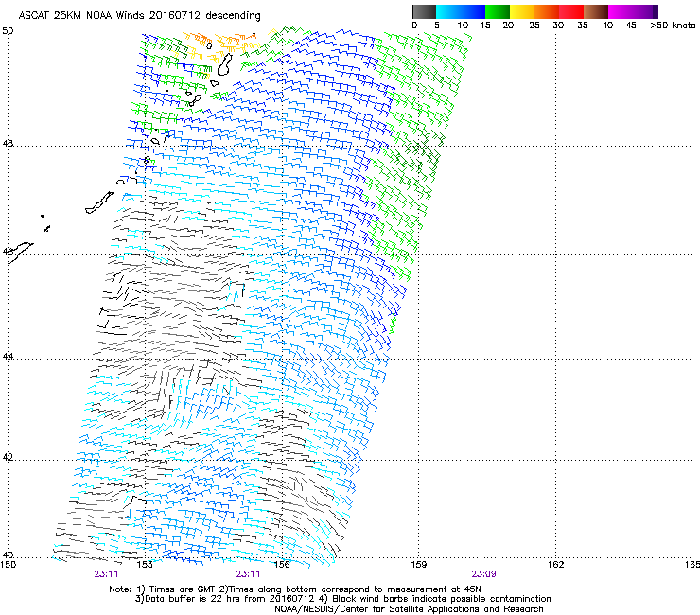Click the note line starting "Note: 1) Times are GMT"
This screenshot has width=700, height=615.
tap(295, 589)
